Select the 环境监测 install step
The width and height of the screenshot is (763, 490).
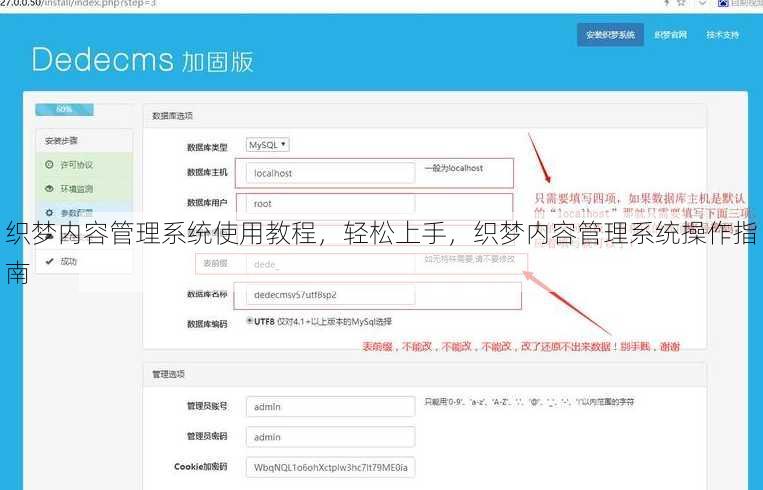(x=84, y=189)
